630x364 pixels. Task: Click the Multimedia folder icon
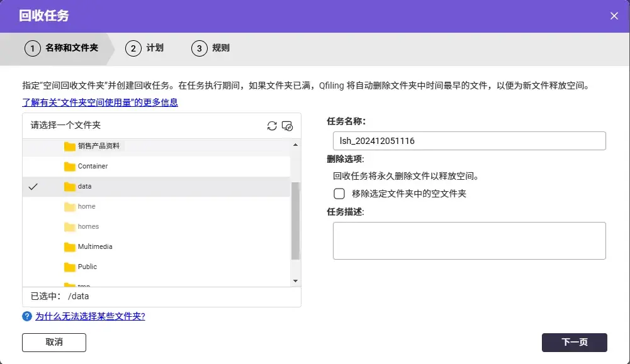click(71, 246)
